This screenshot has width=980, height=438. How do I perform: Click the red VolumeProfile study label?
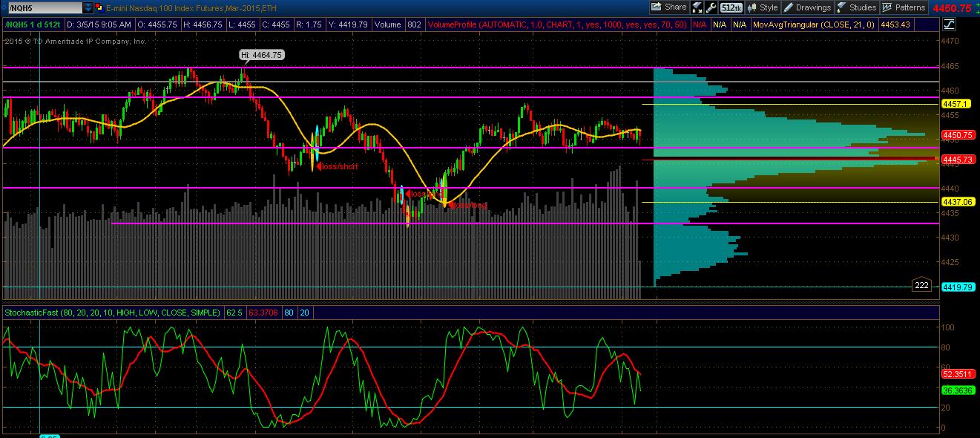coord(557,24)
